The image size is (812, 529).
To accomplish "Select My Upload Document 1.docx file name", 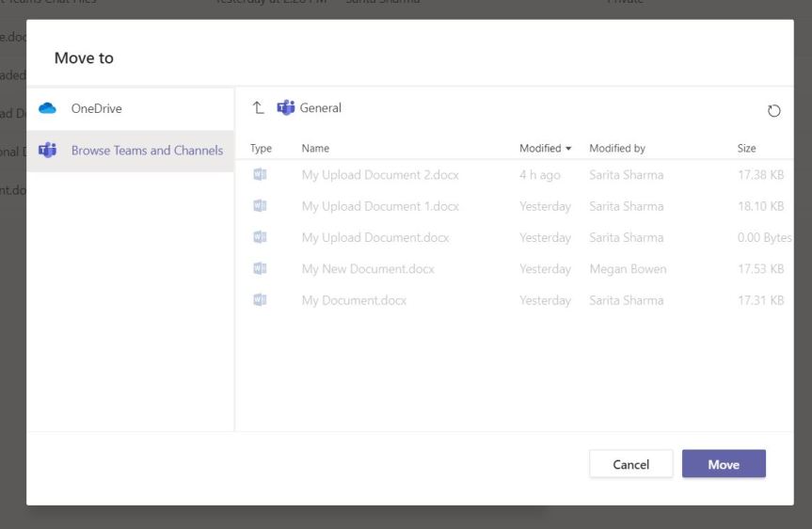I will pos(380,206).
